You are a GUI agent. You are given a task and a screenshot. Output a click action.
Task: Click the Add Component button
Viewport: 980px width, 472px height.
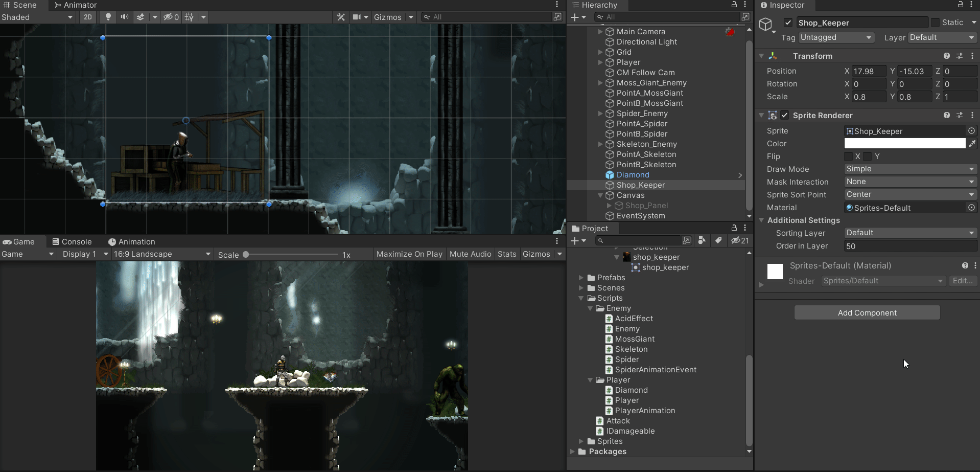click(x=867, y=312)
